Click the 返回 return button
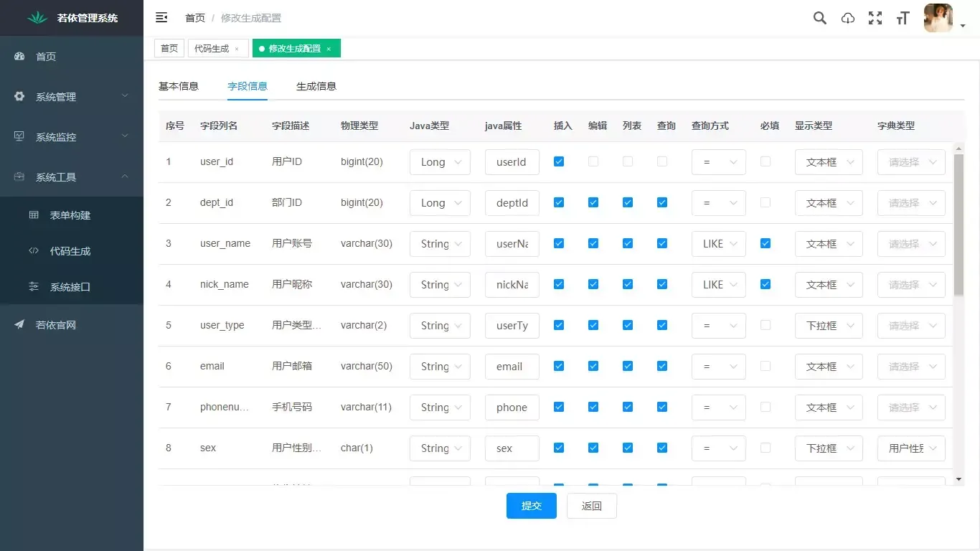 coord(591,506)
